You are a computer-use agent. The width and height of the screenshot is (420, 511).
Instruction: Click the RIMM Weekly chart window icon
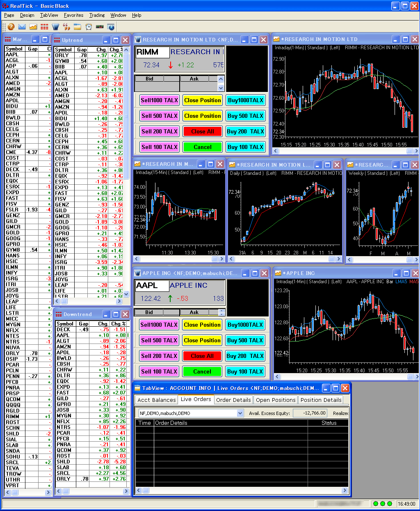coord(350,165)
